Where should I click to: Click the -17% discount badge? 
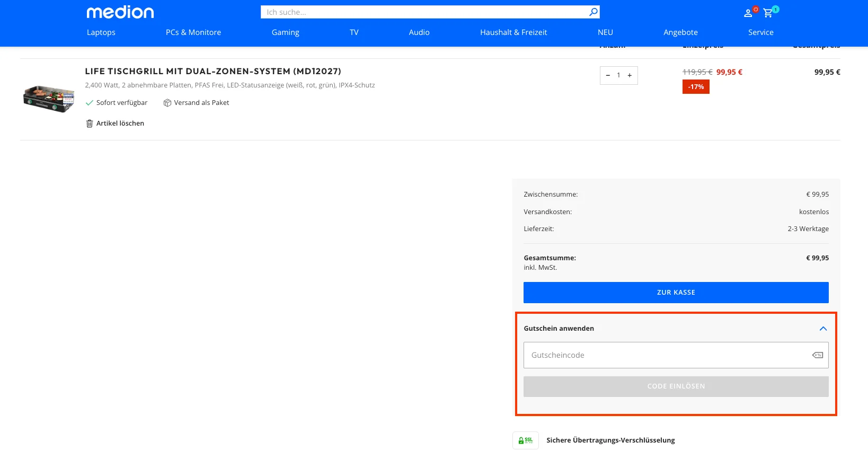pyautogui.click(x=696, y=87)
